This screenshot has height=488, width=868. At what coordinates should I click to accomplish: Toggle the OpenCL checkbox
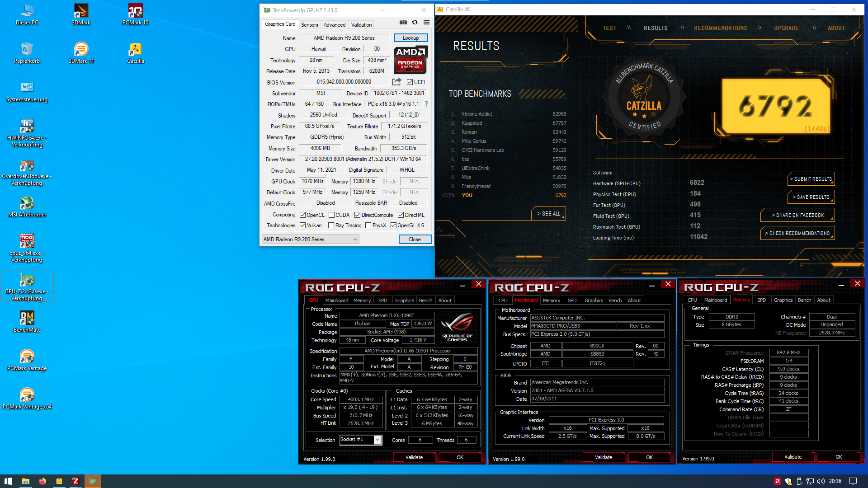click(302, 215)
